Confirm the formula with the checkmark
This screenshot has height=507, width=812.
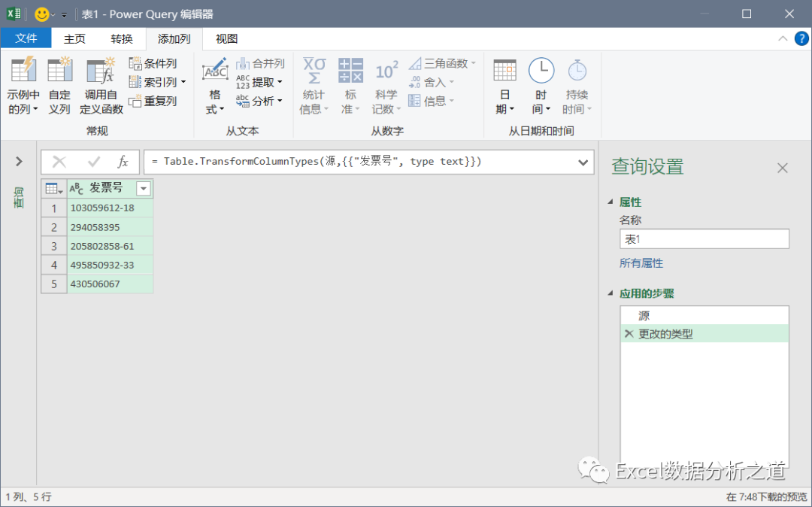[x=94, y=162]
